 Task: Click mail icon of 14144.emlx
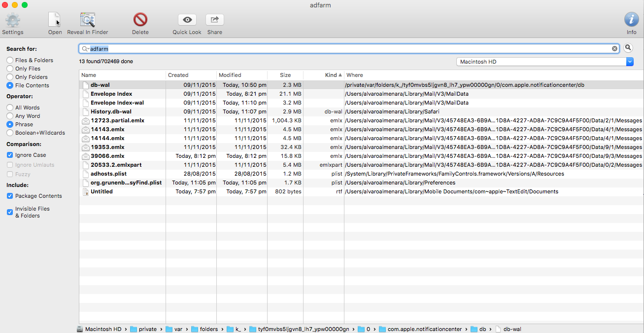[x=85, y=138]
